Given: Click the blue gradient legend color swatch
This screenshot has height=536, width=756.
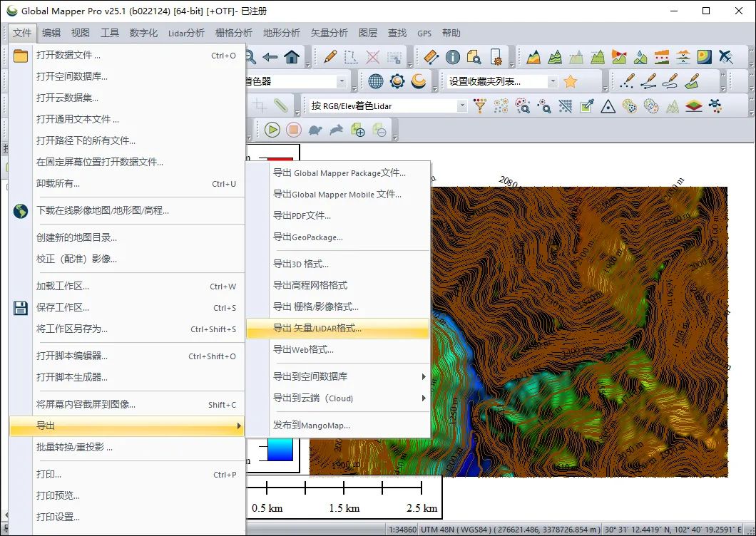Looking at the screenshot, I should coord(280,449).
